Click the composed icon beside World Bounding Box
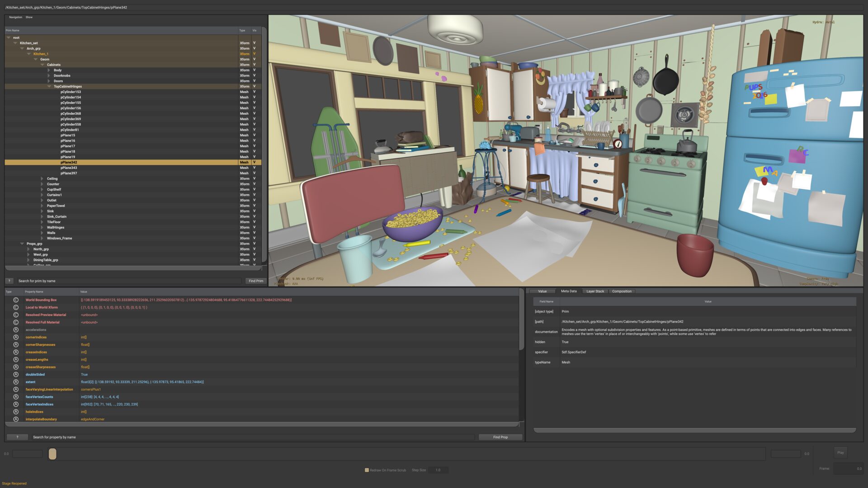Viewport: 868px width, 488px height. pyautogui.click(x=16, y=300)
